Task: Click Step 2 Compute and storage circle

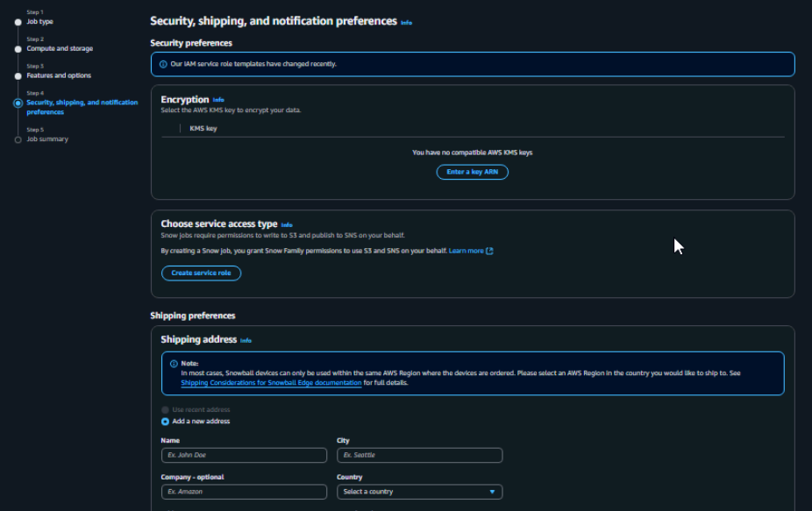Action: 18,49
